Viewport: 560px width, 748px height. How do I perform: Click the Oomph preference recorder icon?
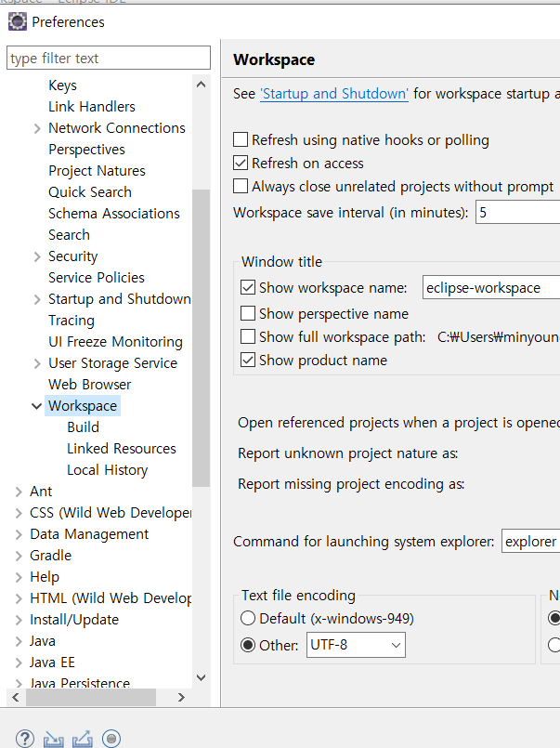coord(111,739)
